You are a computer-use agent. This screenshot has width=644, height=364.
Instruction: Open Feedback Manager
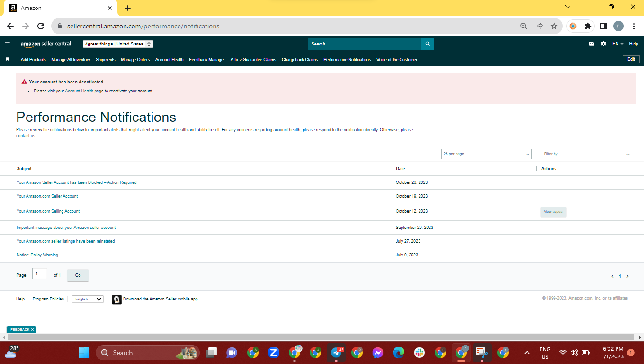(207, 60)
